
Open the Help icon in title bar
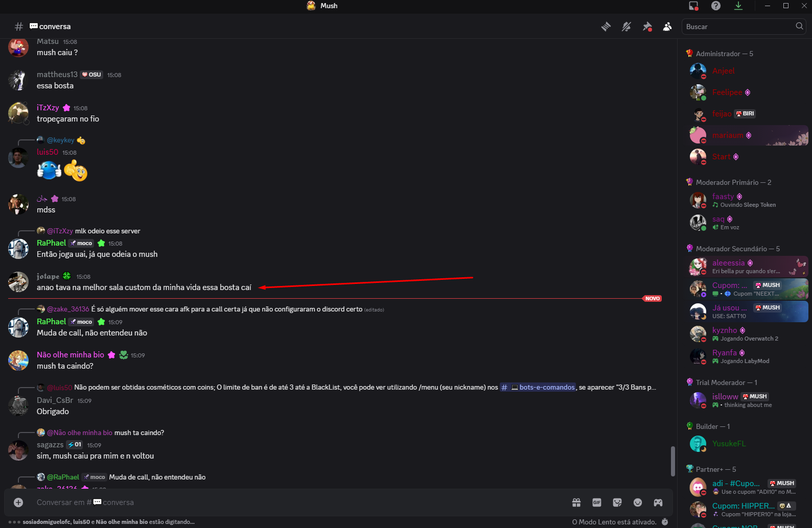(x=716, y=6)
